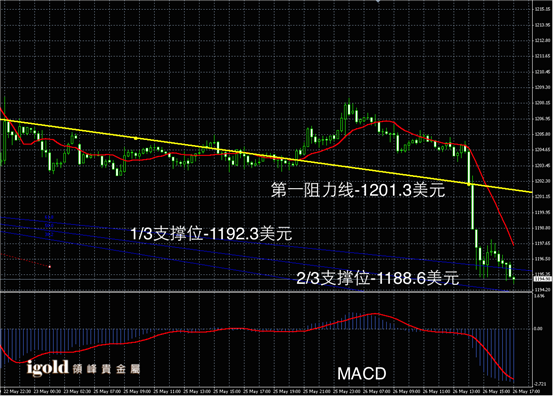Click the 2/3支撑位-1188.6美元 annotation label
The image size is (553, 396).
click(378, 278)
